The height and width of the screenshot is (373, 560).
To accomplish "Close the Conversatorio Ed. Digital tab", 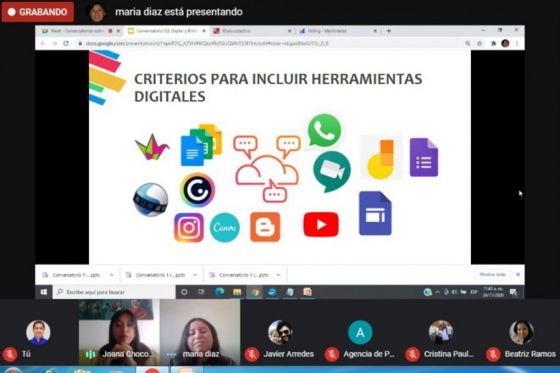I will coord(204,31).
